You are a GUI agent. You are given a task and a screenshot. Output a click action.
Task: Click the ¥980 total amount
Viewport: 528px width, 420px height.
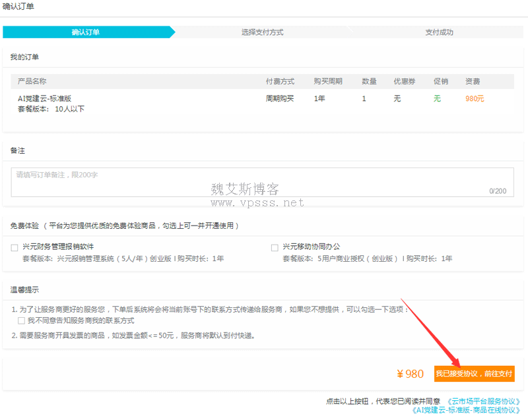point(410,374)
